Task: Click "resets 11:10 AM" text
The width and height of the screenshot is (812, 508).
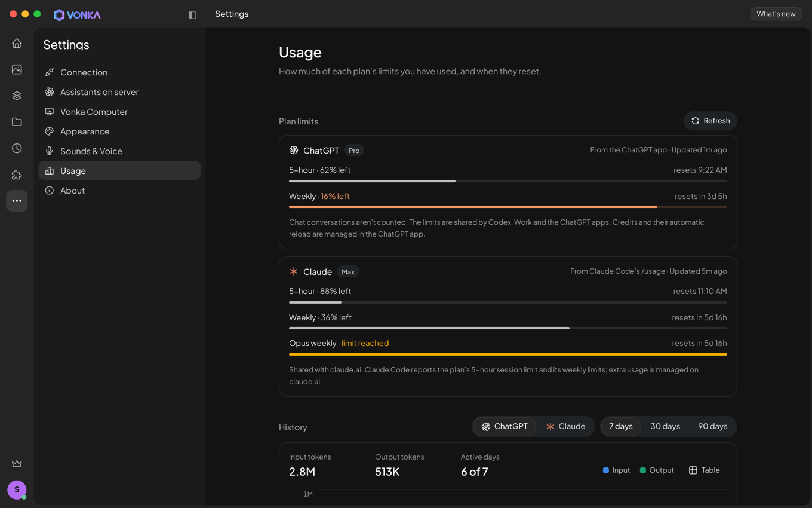Action: pyautogui.click(x=700, y=291)
